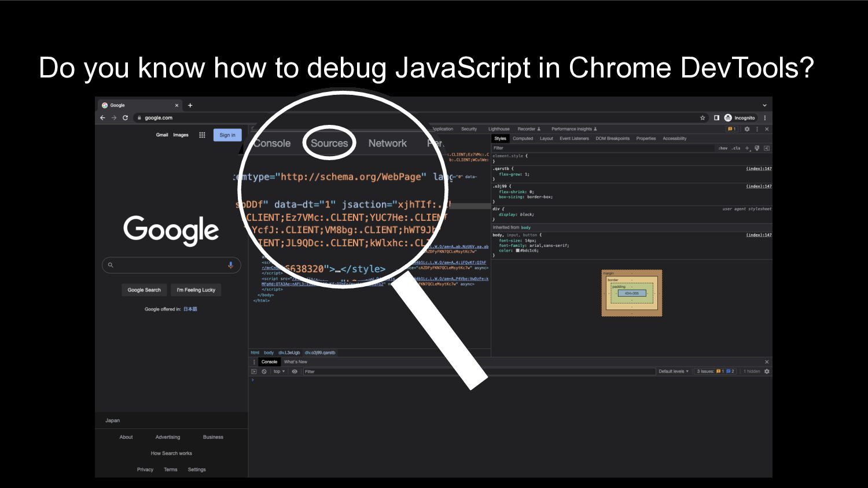Image resolution: width=868 pixels, height=488 pixels.
Task: Open the Google apps grid
Action: [202, 135]
